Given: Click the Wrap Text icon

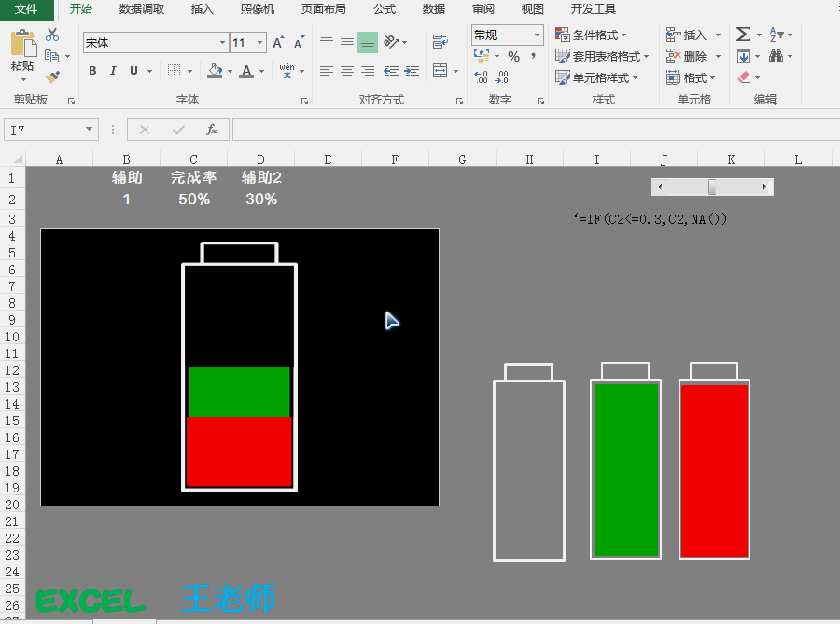Looking at the screenshot, I should pyautogui.click(x=441, y=42).
